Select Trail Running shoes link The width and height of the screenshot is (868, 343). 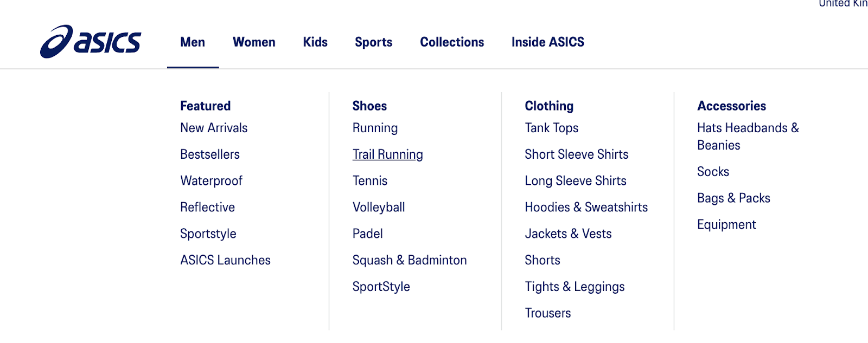tap(387, 154)
